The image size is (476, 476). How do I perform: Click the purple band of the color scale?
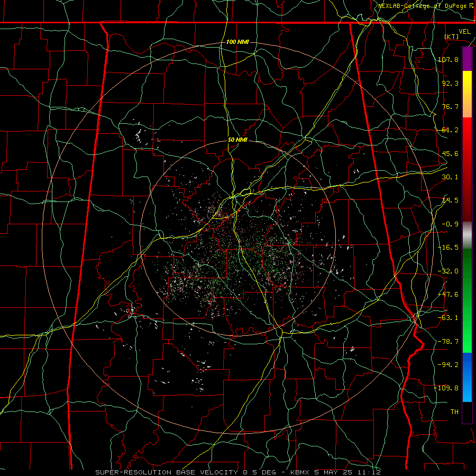pos(467,59)
